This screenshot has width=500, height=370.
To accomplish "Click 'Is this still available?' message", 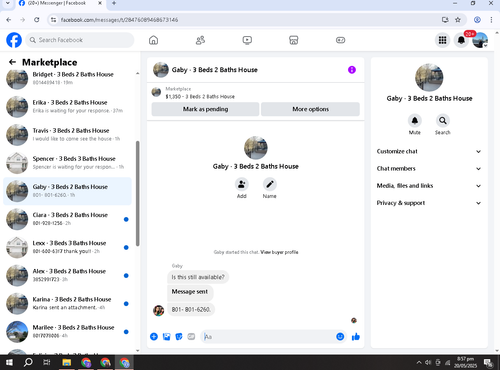I will tap(198, 277).
